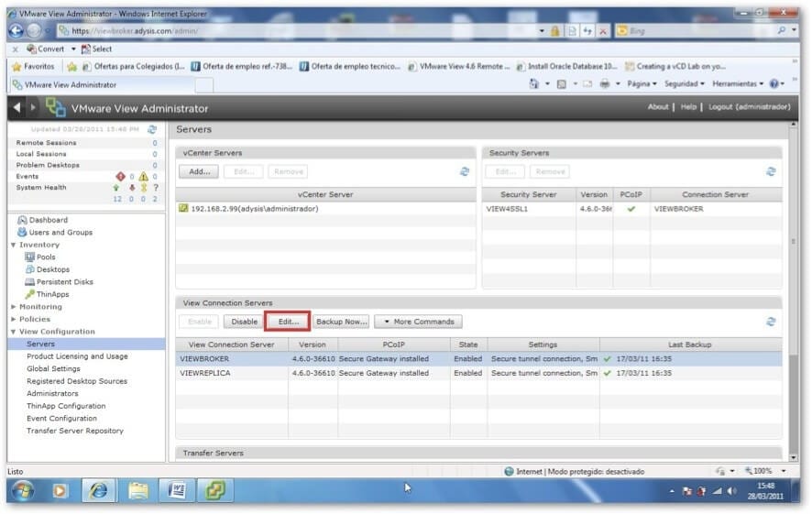
Task: Click the browser Back arrow button
Action: (16, 31)
